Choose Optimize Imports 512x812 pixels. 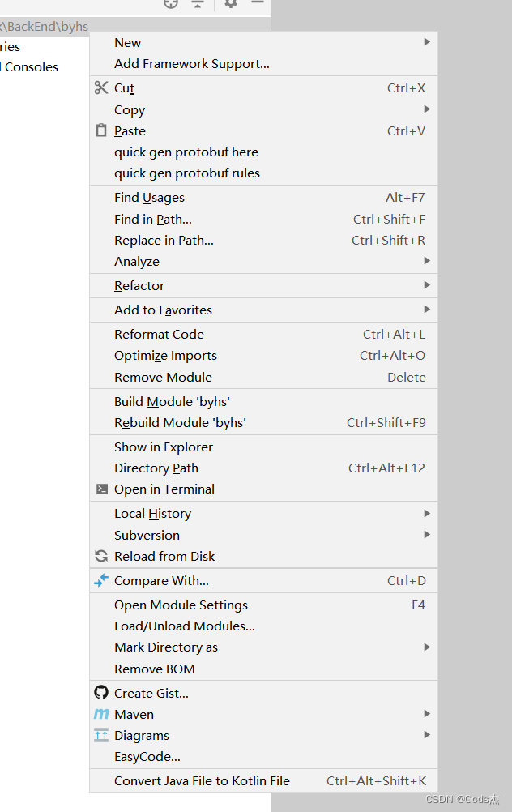(x=263, y=356)
